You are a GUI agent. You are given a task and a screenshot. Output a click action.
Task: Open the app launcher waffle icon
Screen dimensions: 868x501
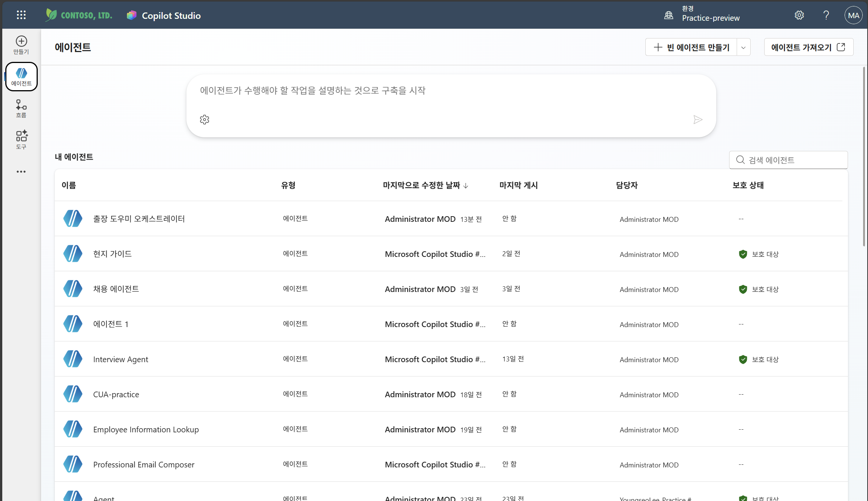[x=21, y=15]
